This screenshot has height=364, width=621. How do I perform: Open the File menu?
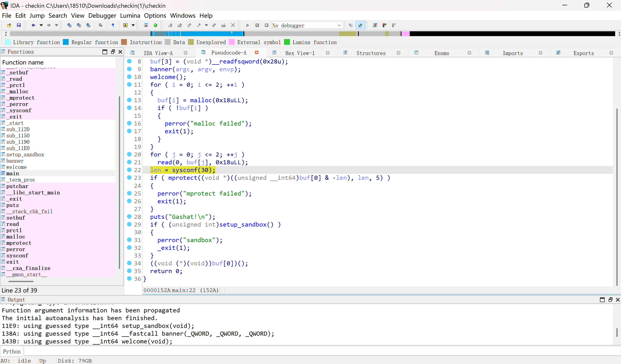(x=7, y=16)
